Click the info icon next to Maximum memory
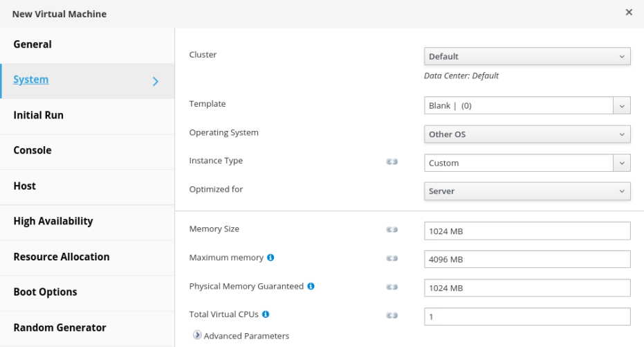Image resolution: width=644 pixels, height=347 pixels. (x=270, y=258)
